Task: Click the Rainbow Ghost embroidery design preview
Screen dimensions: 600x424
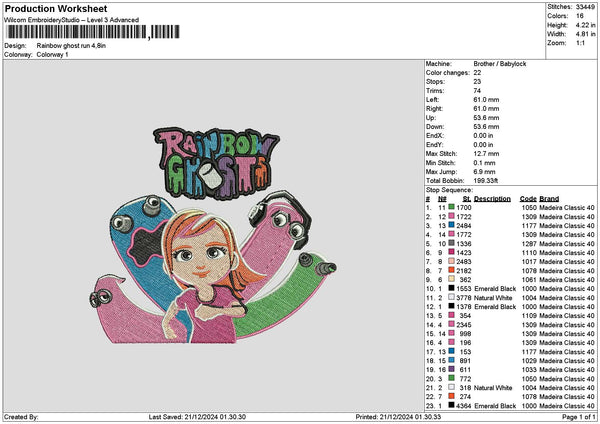Action: 213,235
